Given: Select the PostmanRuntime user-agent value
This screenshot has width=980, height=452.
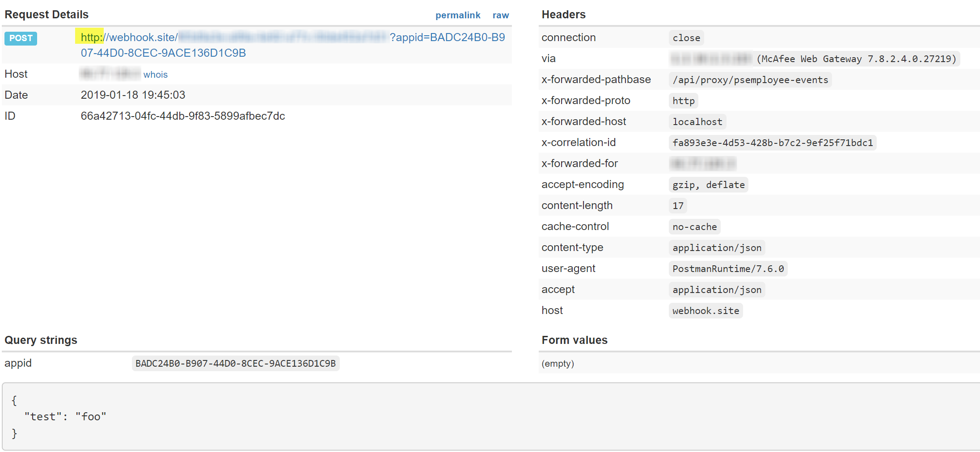Looking at the screenshot, I should tap(728, 268).
